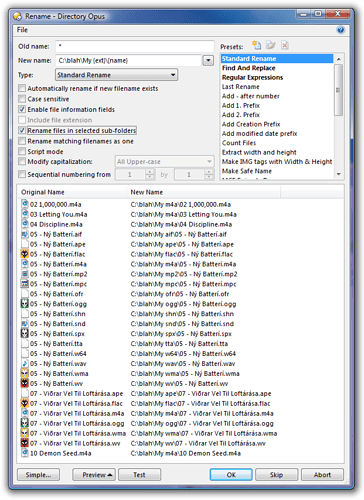364x500 pixels.
Task: Enable Automatically rename if new filename exists
Action: pyautogui.click(x=22, y=88)
